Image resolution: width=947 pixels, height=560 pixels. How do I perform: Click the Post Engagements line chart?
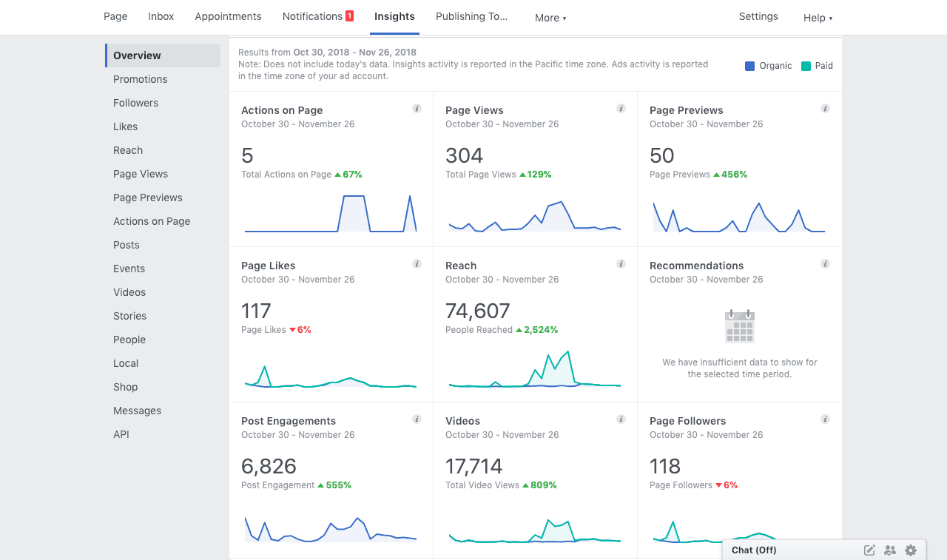click(x=331, y=529)
